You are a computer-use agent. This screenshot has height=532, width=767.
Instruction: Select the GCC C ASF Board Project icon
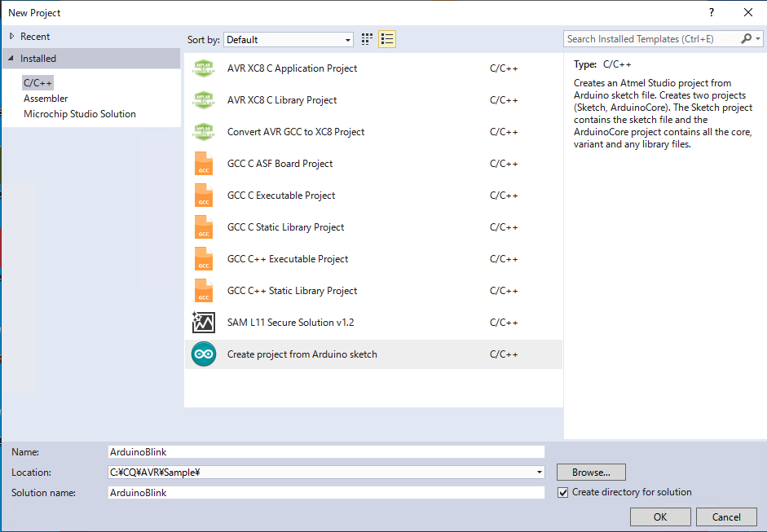pyautogui.click(x=203, y=164)
